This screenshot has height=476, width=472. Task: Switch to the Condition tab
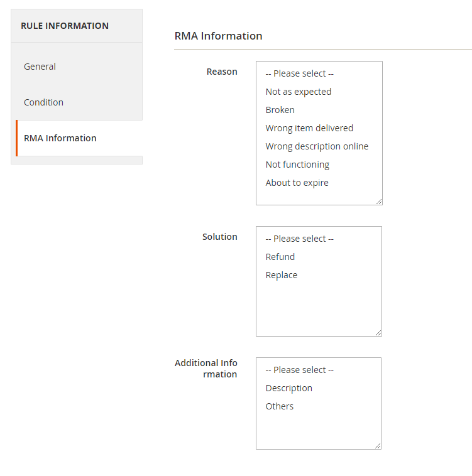click(x=43, y=102)
